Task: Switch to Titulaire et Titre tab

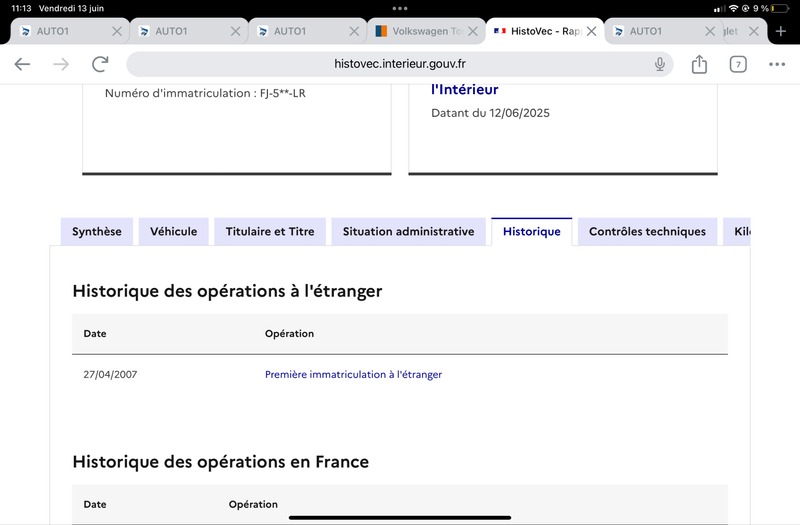Action: (x=270, y=232)
